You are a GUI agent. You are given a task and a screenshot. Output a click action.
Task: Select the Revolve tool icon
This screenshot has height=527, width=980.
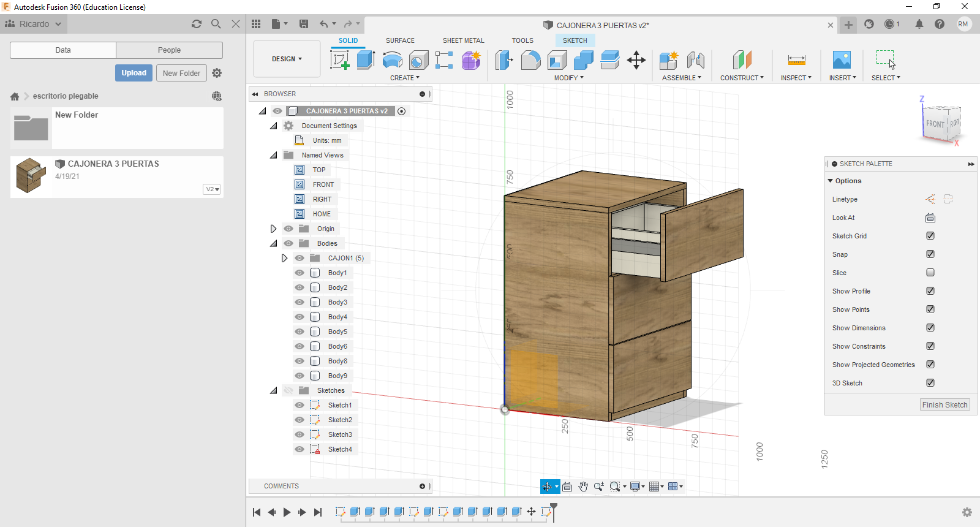pyautogui.click(x=392, y=60)
